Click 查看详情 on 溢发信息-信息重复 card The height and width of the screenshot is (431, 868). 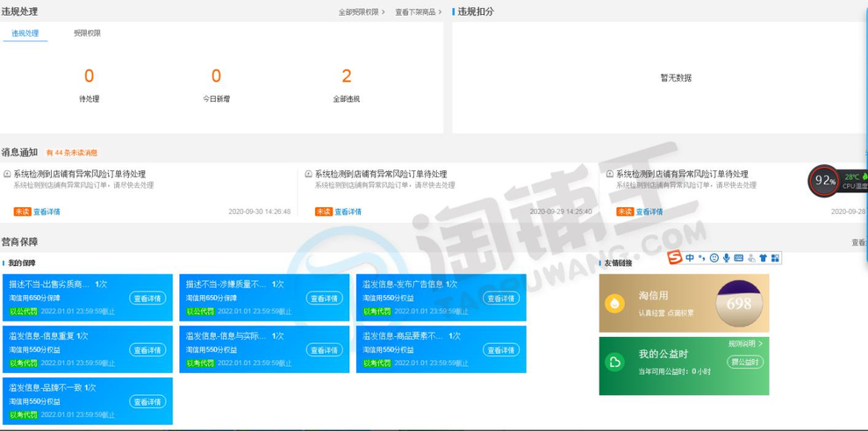(148, 350)
